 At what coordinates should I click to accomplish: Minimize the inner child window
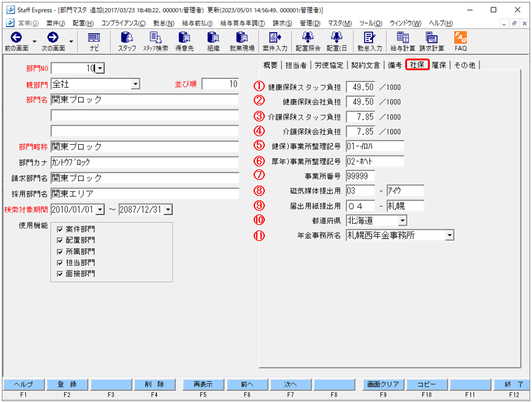[x=504, y=23]
